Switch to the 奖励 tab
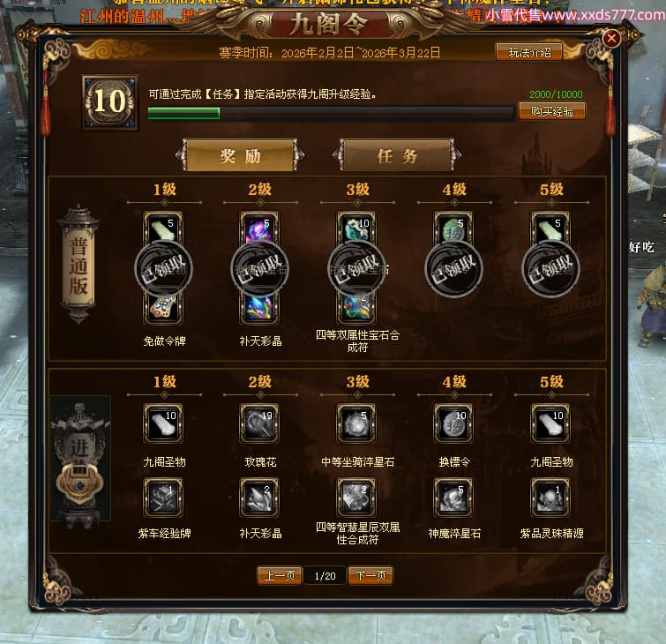This screenshot has height=644, width=666. click(x=241, y=155)
